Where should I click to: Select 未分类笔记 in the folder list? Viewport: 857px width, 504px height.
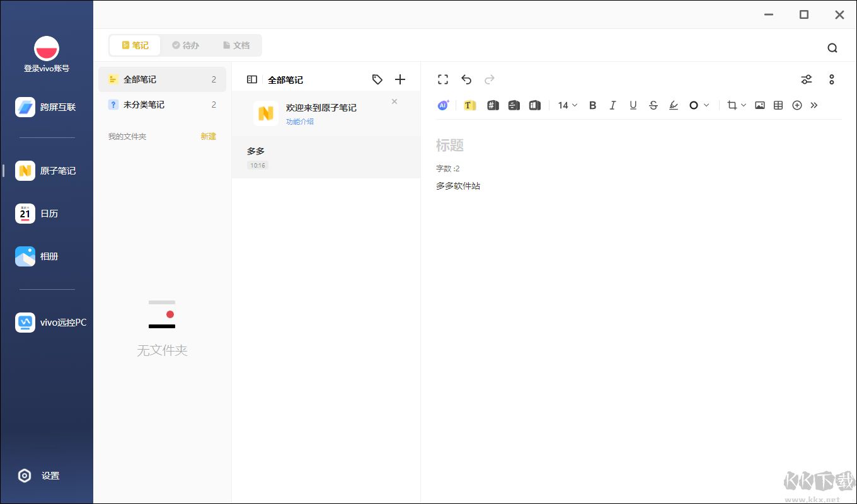[x=162, y=105]
